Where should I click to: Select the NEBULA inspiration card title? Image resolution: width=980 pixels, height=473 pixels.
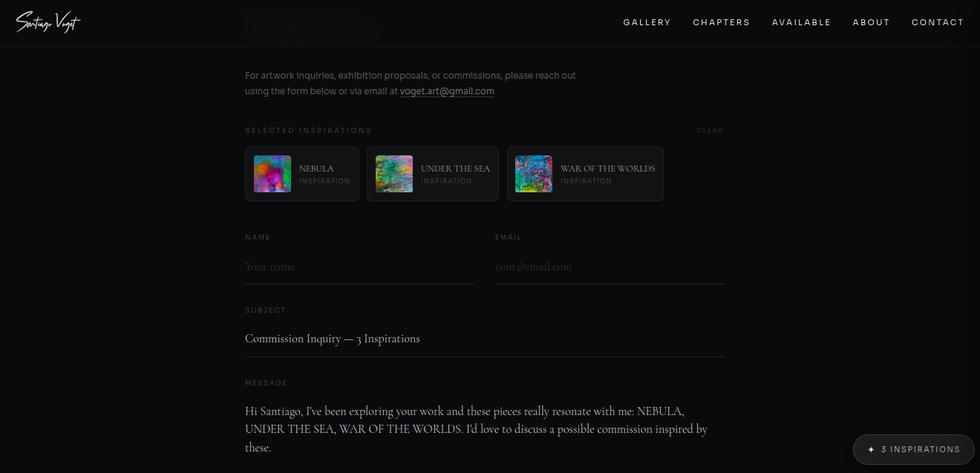click(316, 169)
